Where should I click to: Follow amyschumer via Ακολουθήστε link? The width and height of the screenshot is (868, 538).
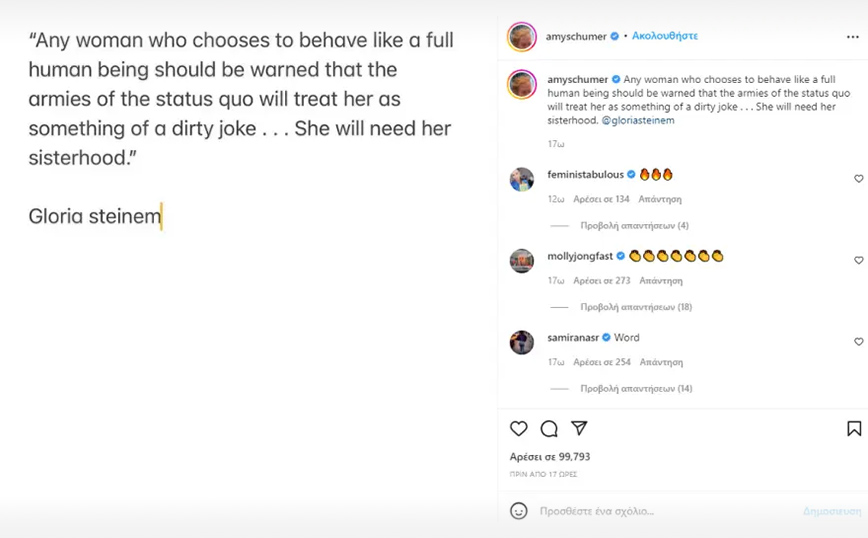665,36
